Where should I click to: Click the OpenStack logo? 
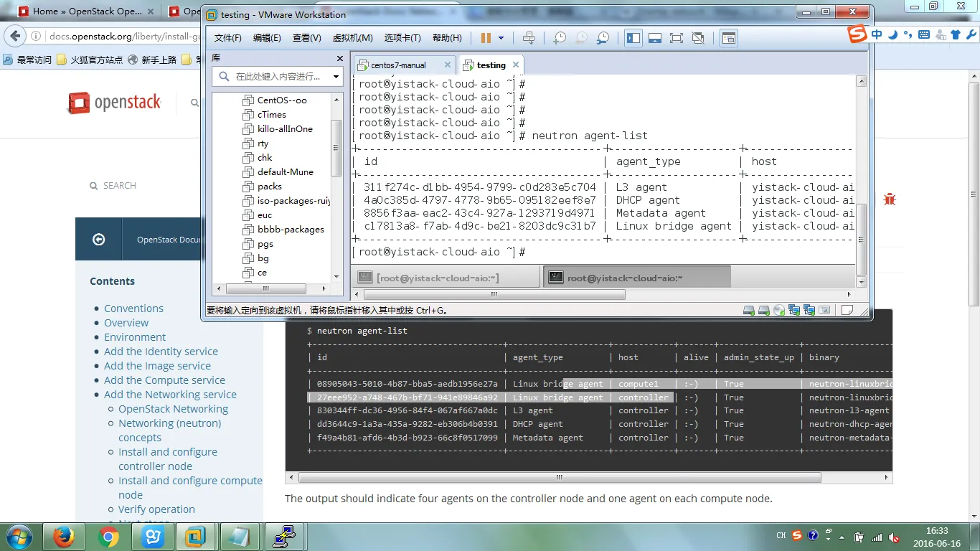point(115,103)
